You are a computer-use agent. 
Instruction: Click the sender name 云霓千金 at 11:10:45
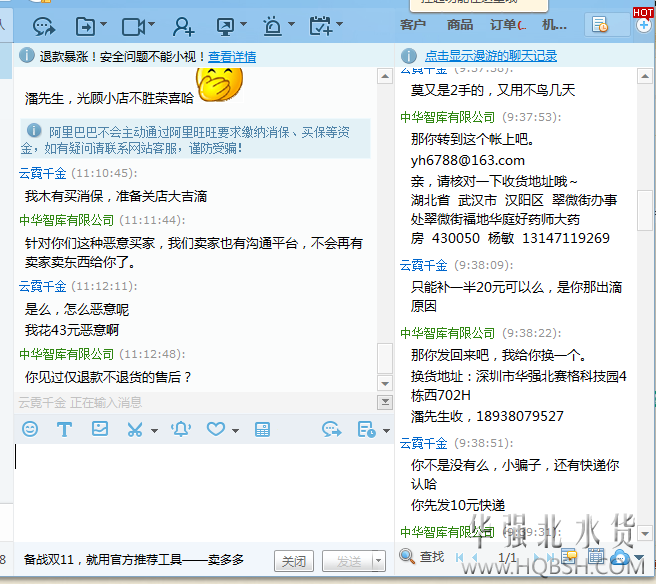pos(43,173)
